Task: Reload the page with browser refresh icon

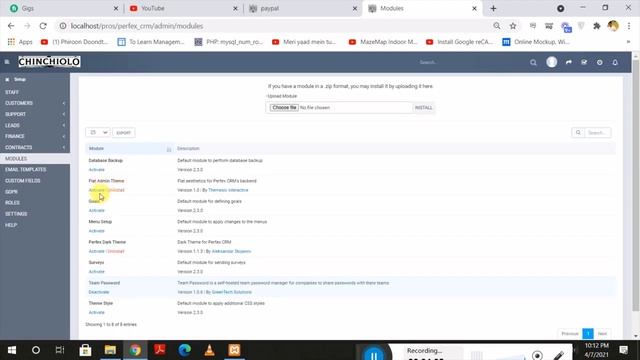Action: pos(43,26)
